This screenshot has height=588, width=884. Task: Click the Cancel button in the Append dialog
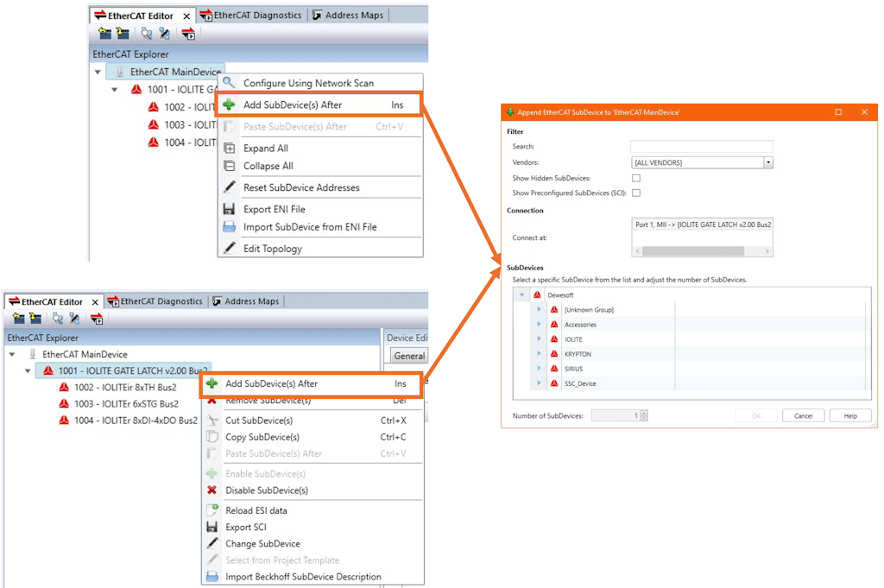coord(804,415)
